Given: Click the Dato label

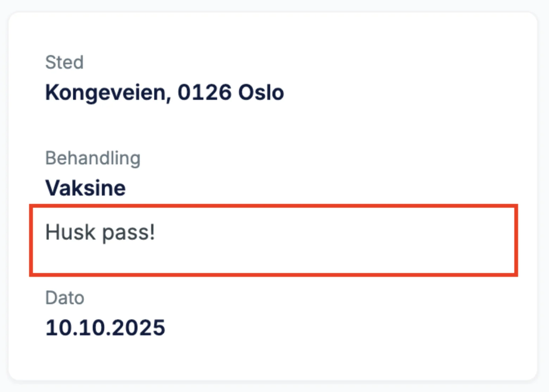Looking at the screenshot, I should (x=65, y=298).
